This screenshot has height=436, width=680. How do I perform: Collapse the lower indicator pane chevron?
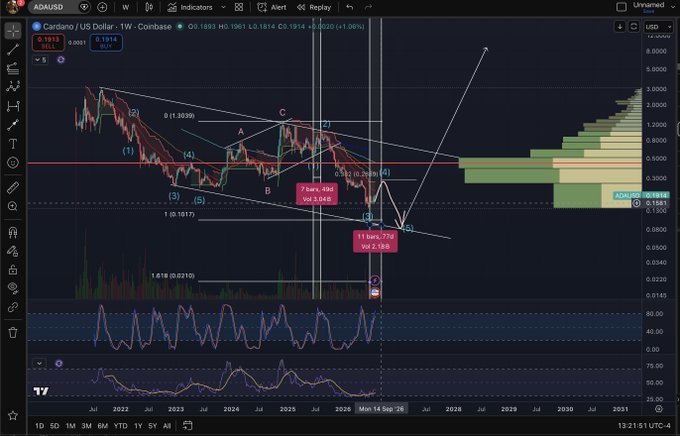(x=39, y=364)
